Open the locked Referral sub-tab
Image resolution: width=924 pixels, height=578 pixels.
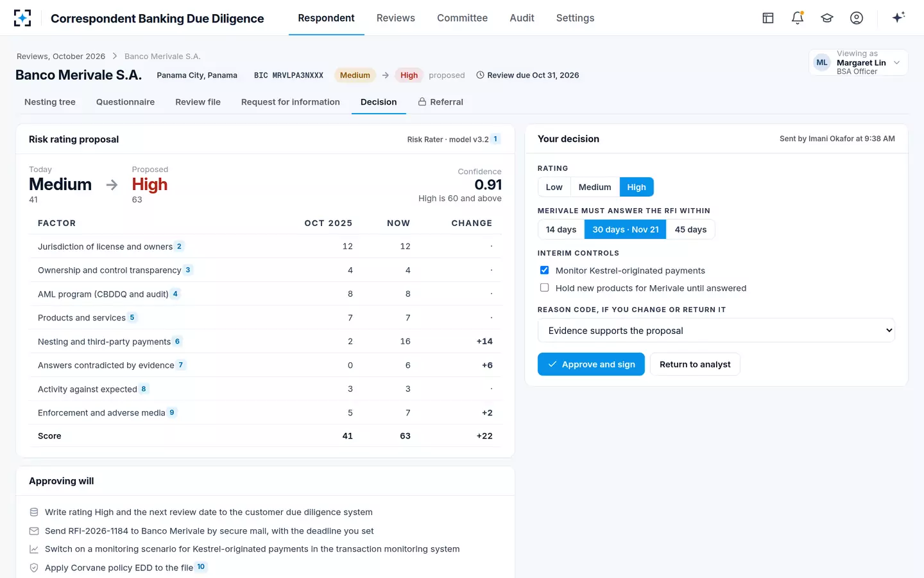(441, 101)
